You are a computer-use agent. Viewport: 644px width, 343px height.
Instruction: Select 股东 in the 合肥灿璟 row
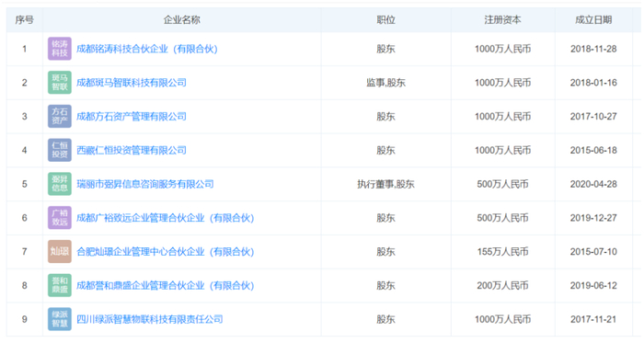(385, 252)
